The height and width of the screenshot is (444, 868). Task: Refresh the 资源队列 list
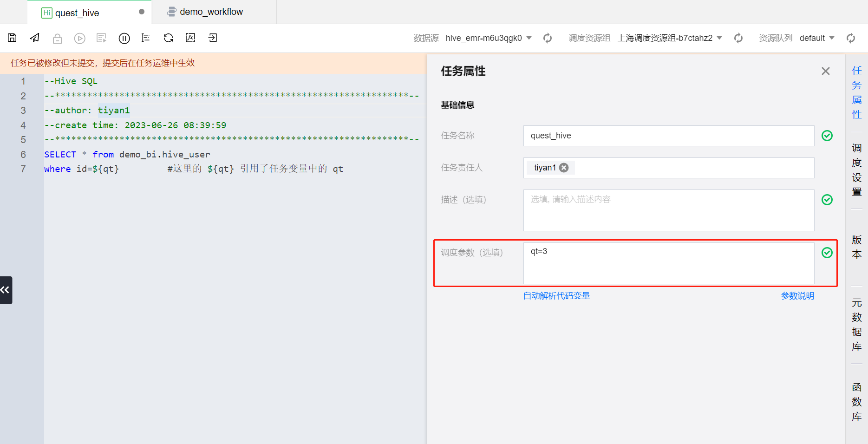[x=851, y=38]
